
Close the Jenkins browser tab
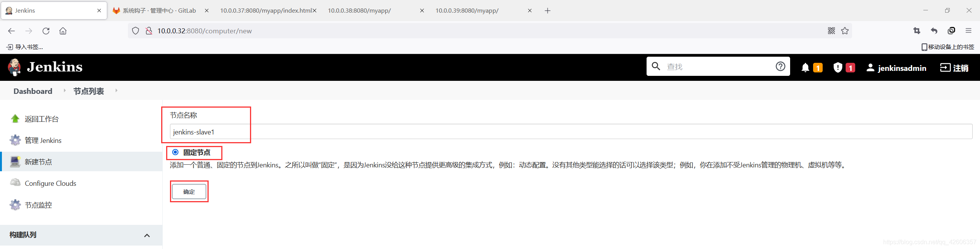[x=99, y=11]
